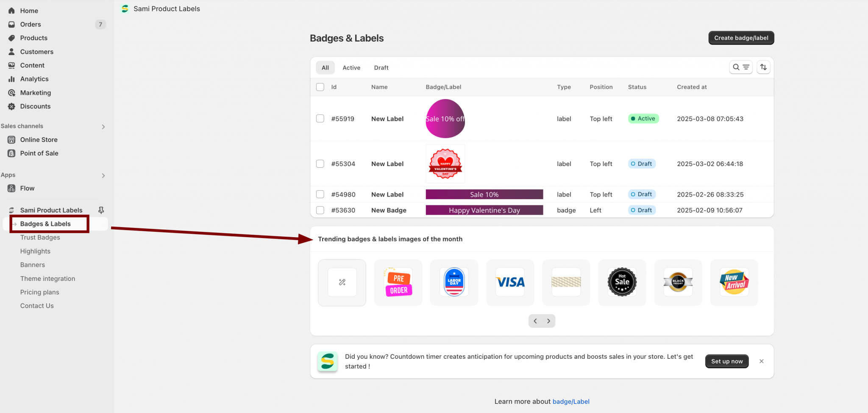Select the Pre Order badge image

(x=398, y=283)
